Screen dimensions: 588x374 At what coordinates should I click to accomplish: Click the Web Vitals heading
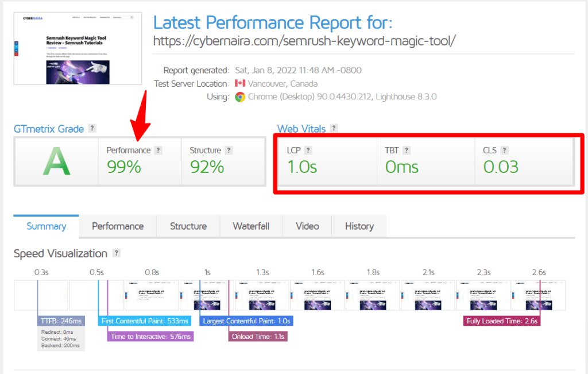301,129
